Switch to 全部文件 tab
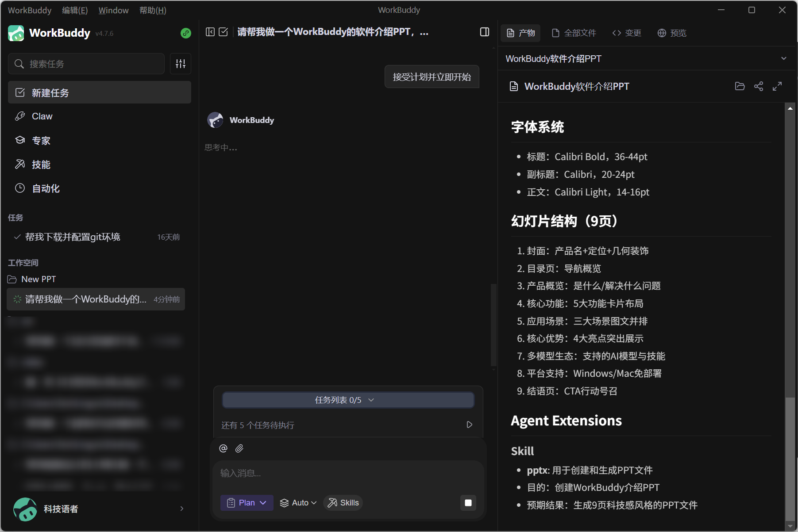 coord(574,33)
